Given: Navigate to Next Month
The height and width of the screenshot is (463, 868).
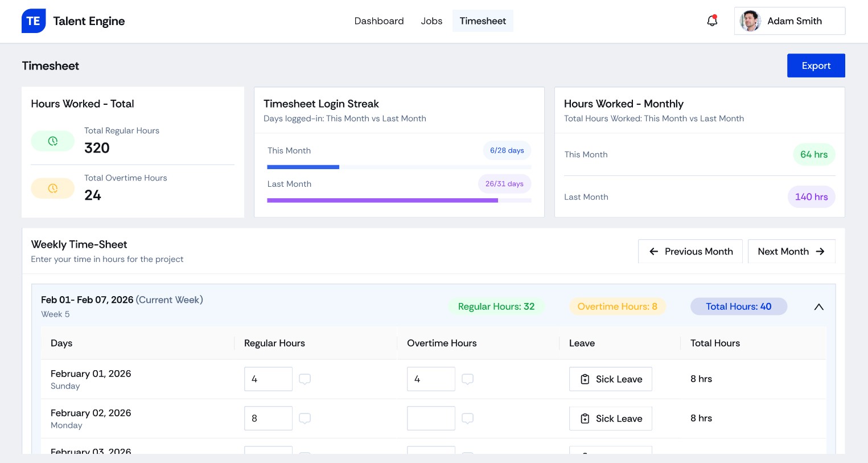Looking at the screenshot, I should [792, 251].
